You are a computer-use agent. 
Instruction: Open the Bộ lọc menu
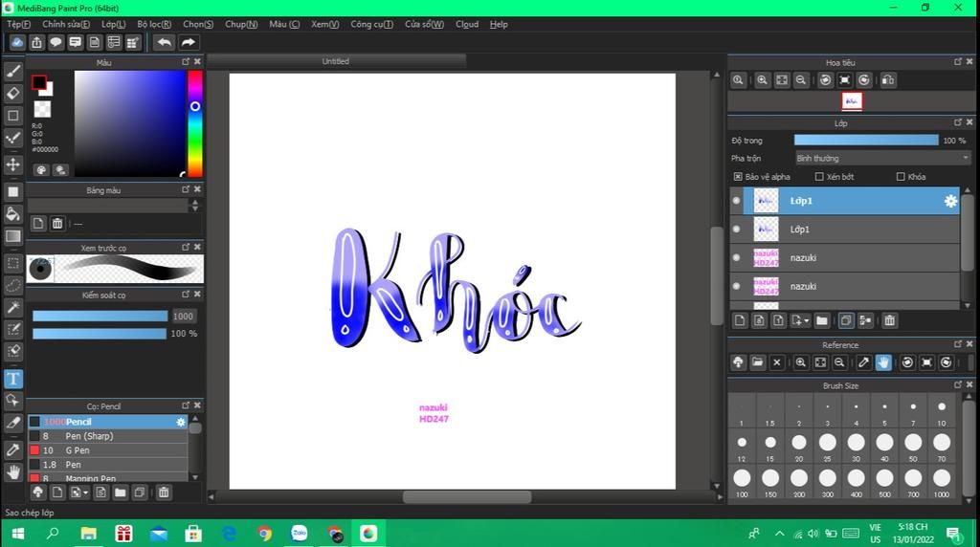[x=154, y=24]
